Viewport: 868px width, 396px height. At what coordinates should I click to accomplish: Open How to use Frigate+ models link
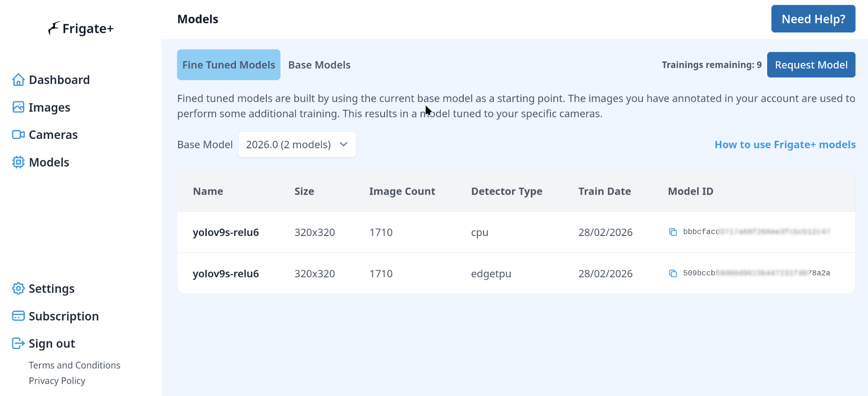coord(785,145)
